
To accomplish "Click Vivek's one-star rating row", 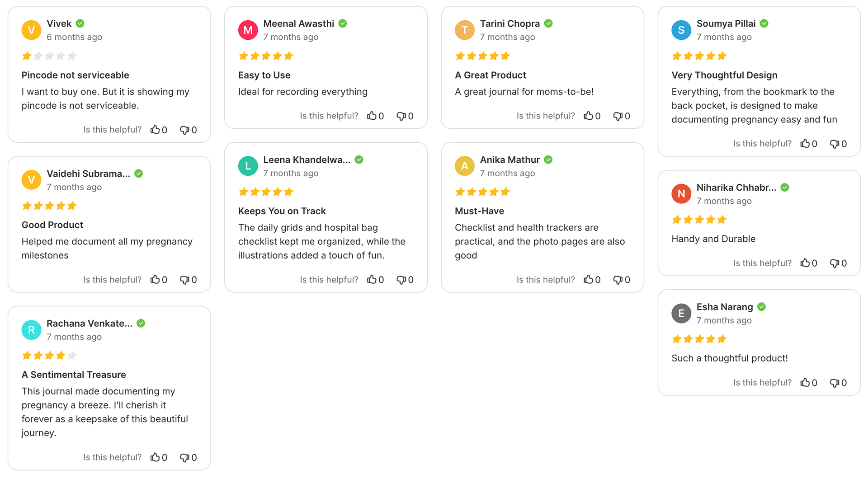I will click(x=49, y=56).
